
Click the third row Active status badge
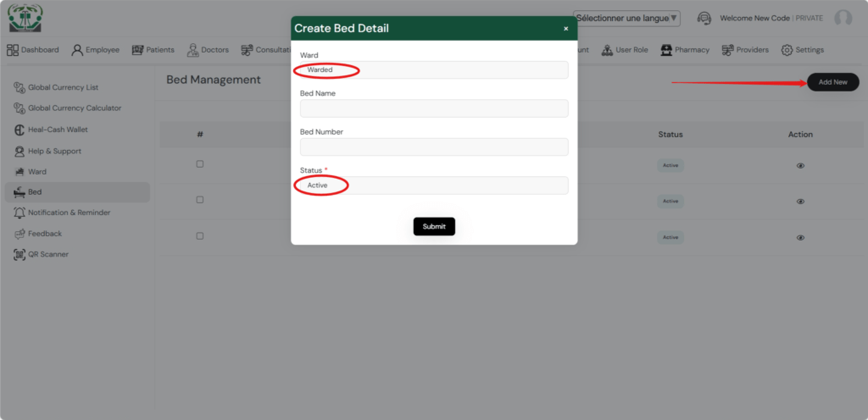(670, 238)
